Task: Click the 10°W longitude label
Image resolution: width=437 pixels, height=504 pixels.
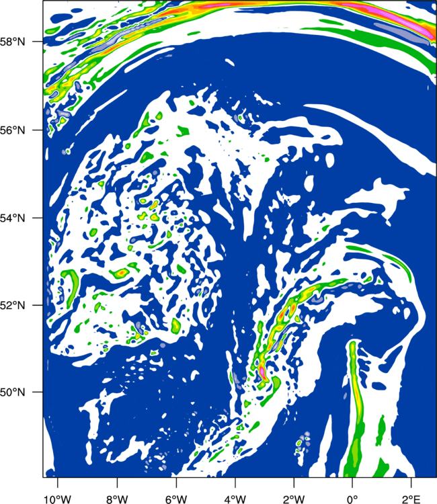Action: (x=57, y=499)
